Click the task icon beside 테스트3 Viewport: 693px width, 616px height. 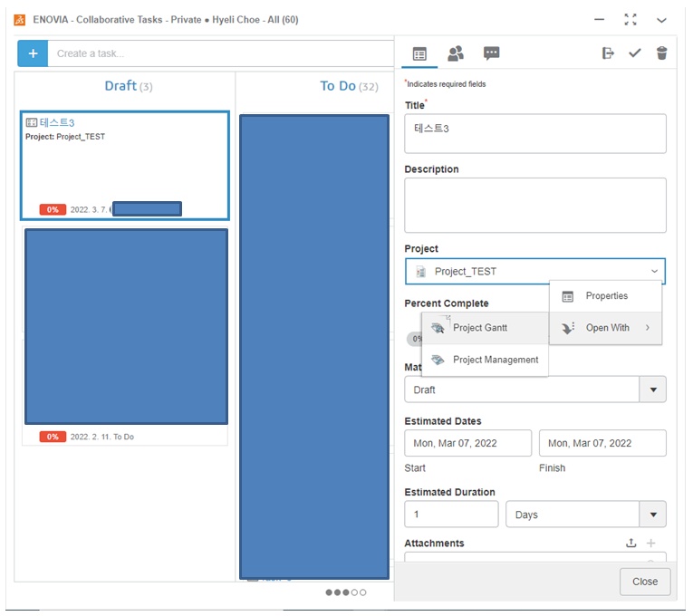point(32,122)
